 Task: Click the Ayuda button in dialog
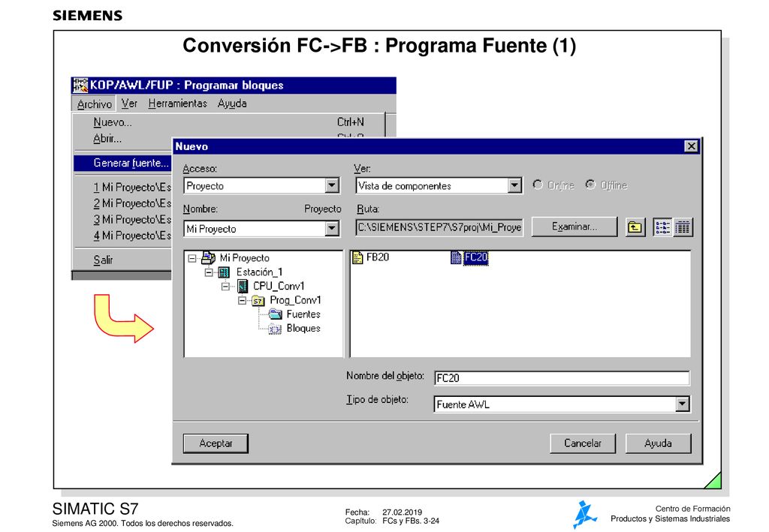tap(658, 443)
